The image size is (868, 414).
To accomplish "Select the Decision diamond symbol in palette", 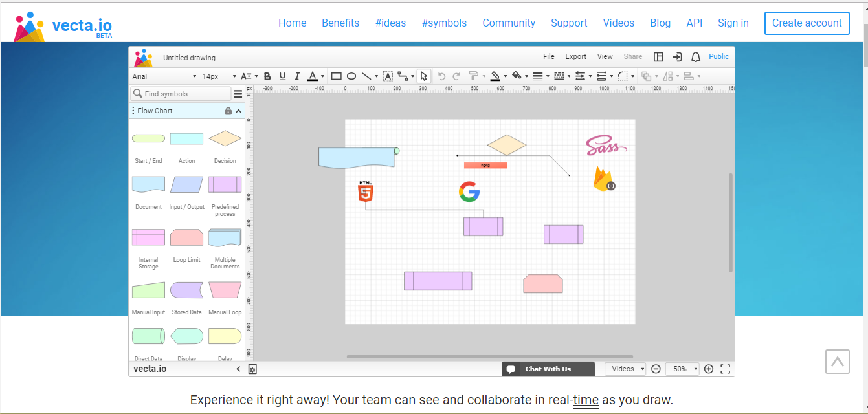I will pyautogui.click(x=225, y=138).
